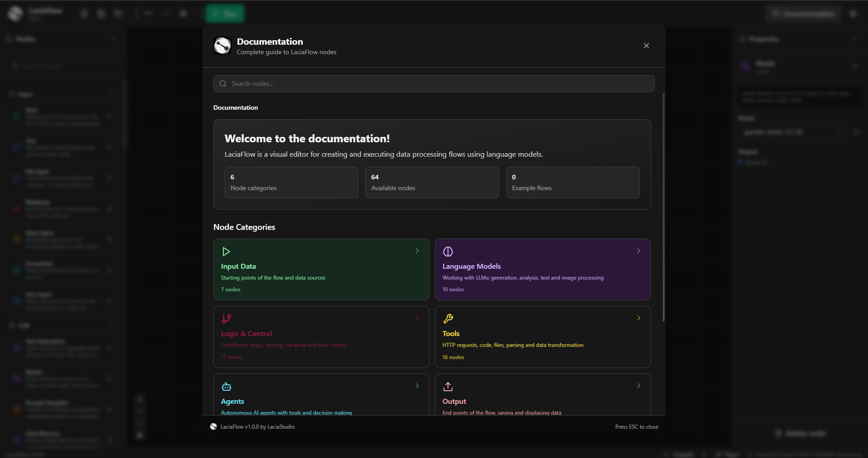Click the Nodes panel icon in the sidebar
This screenshot has width=868, height=458.
(x=8, y=39)
